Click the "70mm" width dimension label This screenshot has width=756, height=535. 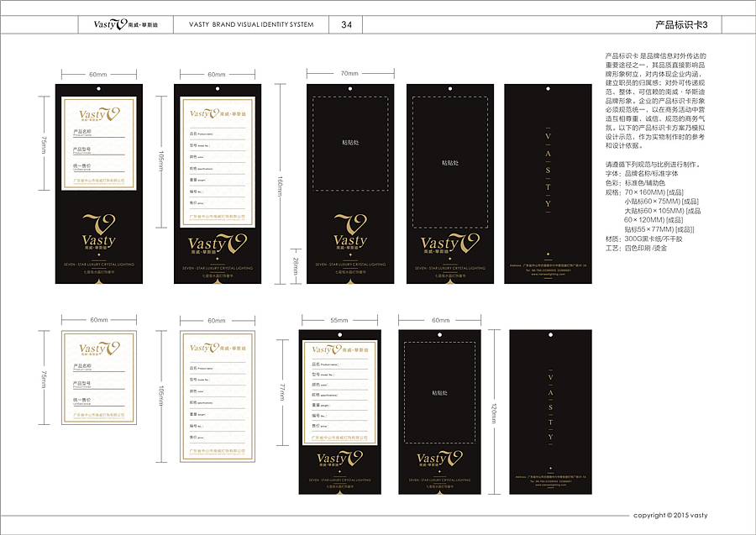(349, 73)
